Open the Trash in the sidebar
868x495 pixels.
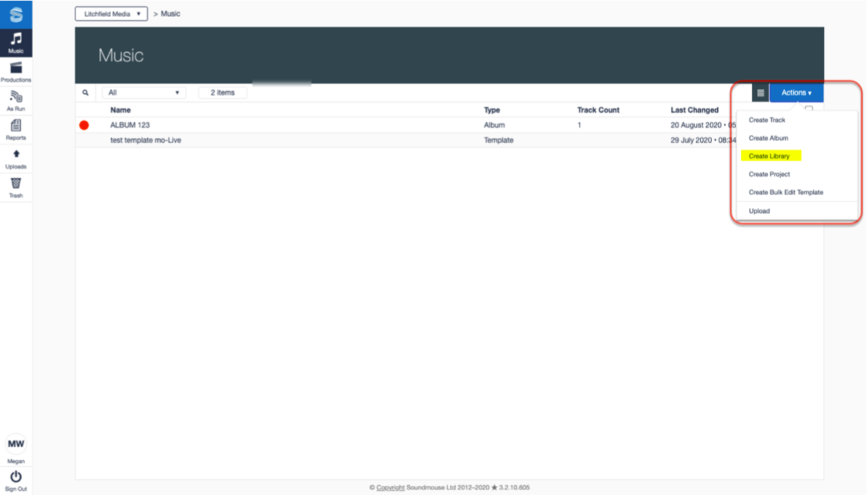(16, 188)
